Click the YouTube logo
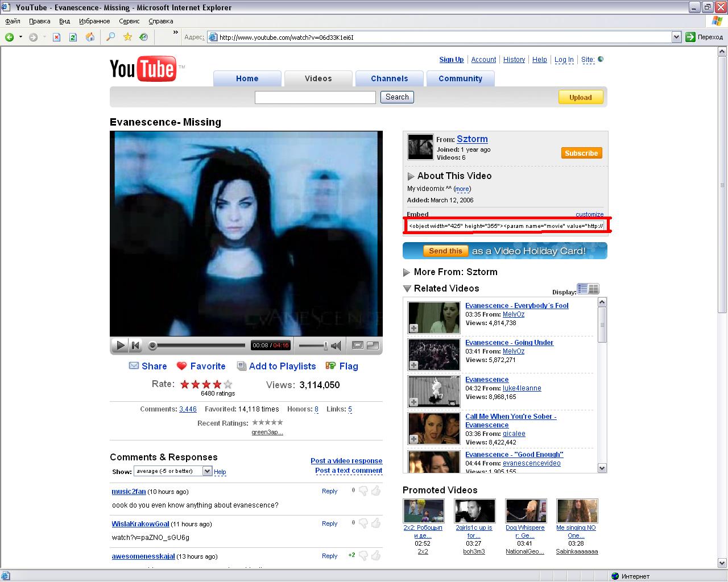Image resolution: width=728 pixels, height=582 pixels. (x=143, y=69)
